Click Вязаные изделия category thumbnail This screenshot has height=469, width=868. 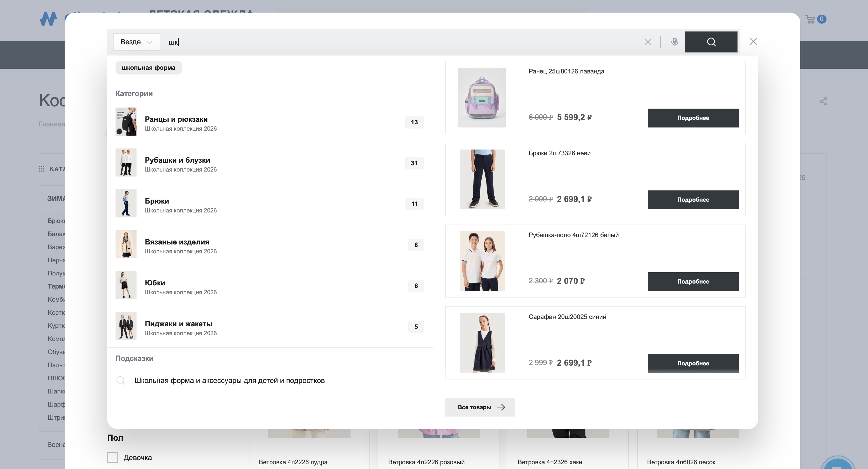(x=126, y=244)
